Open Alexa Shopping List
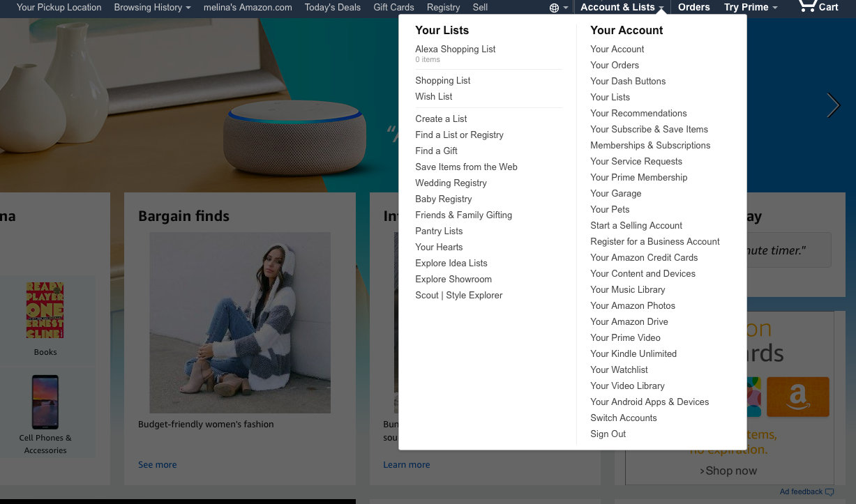This screenshot has width=856, height=504. pos(456,49)
